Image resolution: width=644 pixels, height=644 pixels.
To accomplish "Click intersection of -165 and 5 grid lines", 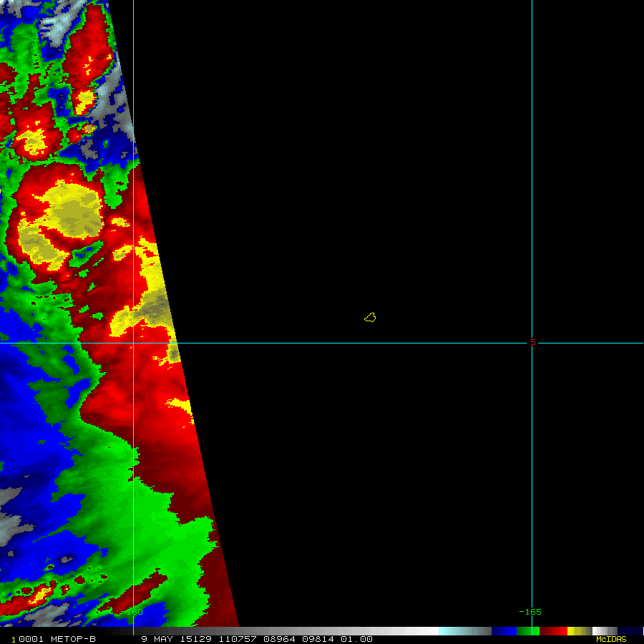I will coord(532,343).
